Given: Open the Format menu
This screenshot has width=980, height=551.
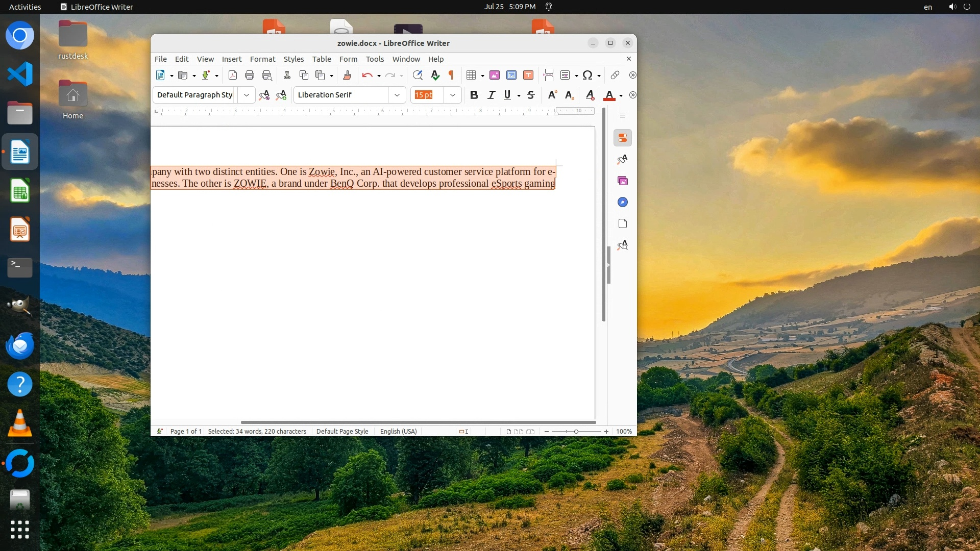Looking at the screenshot, I should pyautogui.click(x=262, y=59).
